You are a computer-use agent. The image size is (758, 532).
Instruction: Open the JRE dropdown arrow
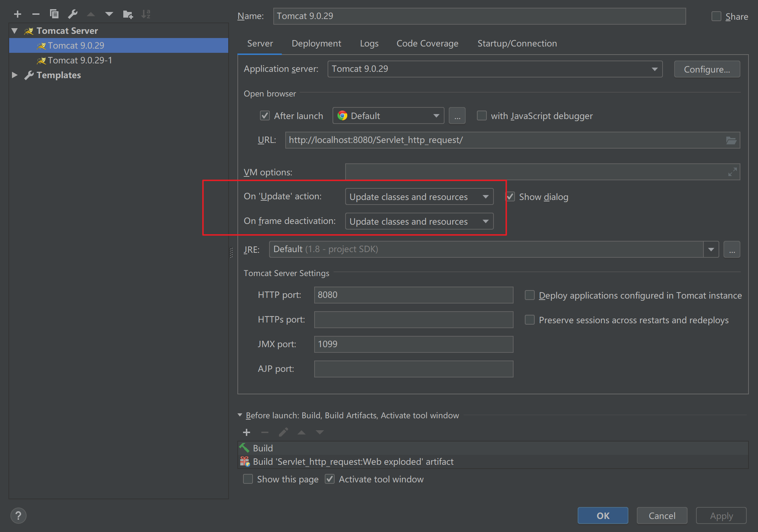(711, 250)
